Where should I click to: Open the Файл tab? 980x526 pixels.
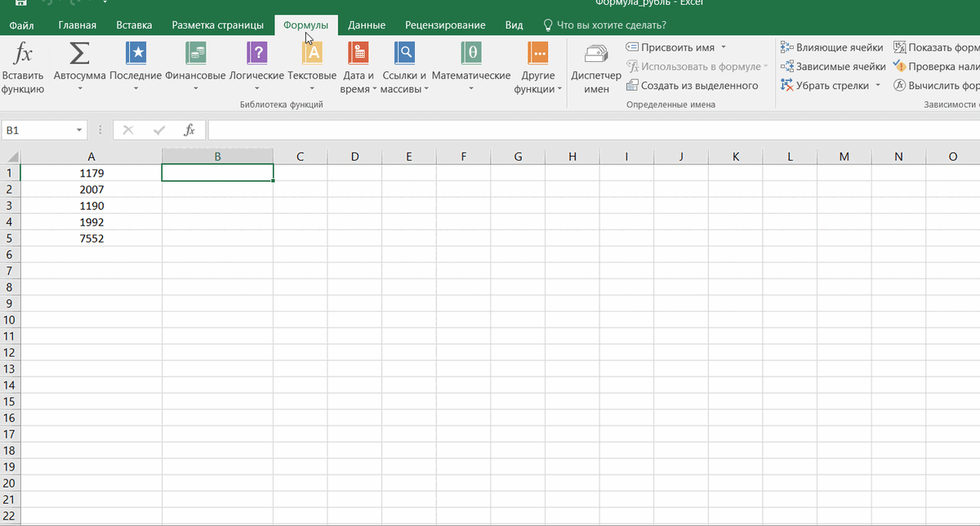pos(22,25)
